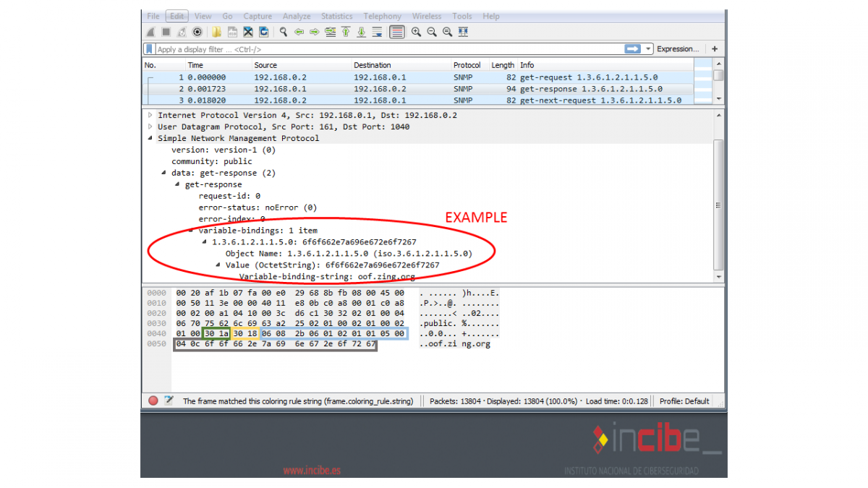Toggle auto-scroll during live capture
The height and width of the screenshot is (488, 868).
pos(377,32)
